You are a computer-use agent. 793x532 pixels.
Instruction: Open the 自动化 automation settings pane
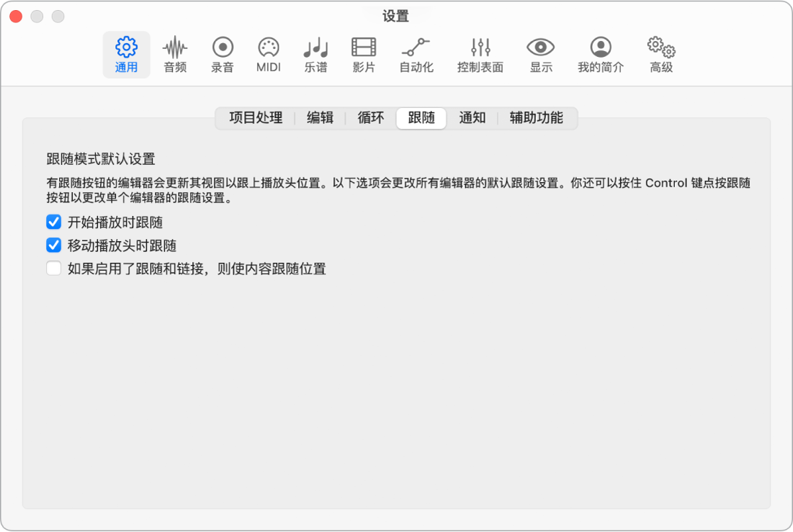coord(416,55)
